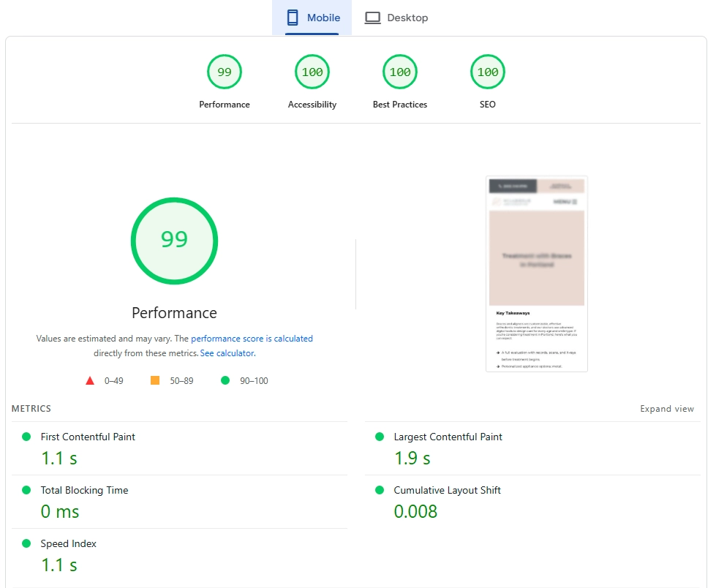Click the green dot beside Largest Contentful Paint

379,436
